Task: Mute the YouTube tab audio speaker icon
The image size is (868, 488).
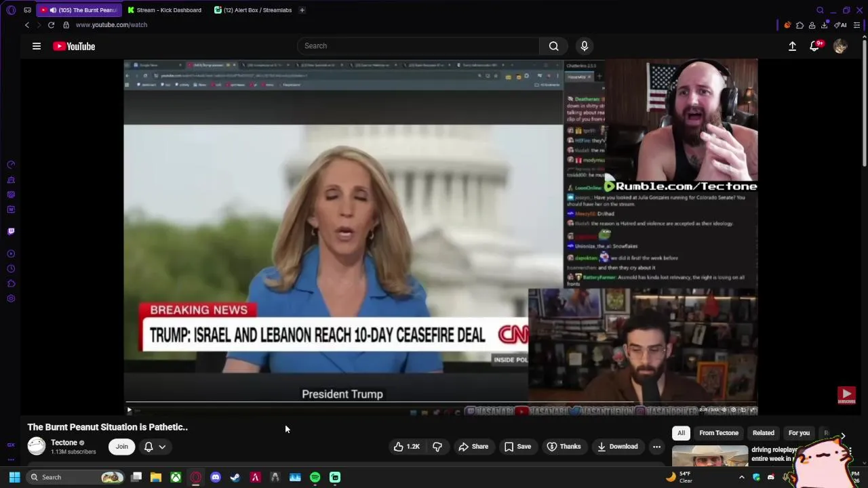Action: 52,10
